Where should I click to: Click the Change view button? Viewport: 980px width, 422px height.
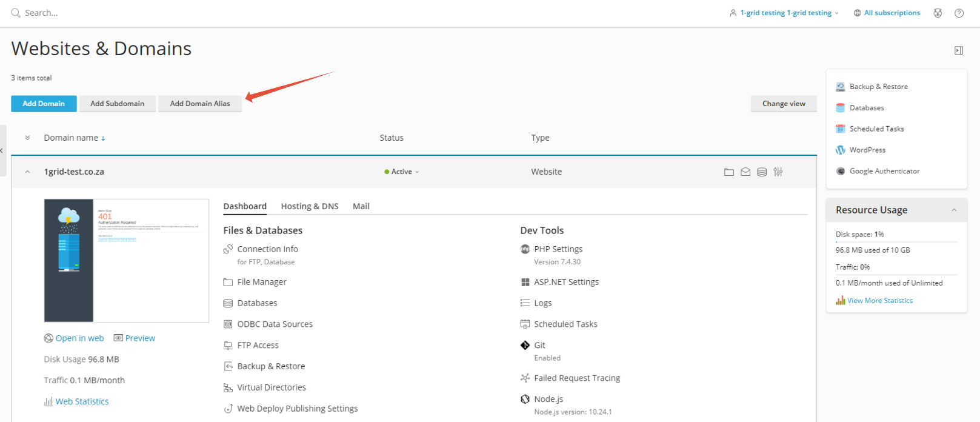pos(784,104)
